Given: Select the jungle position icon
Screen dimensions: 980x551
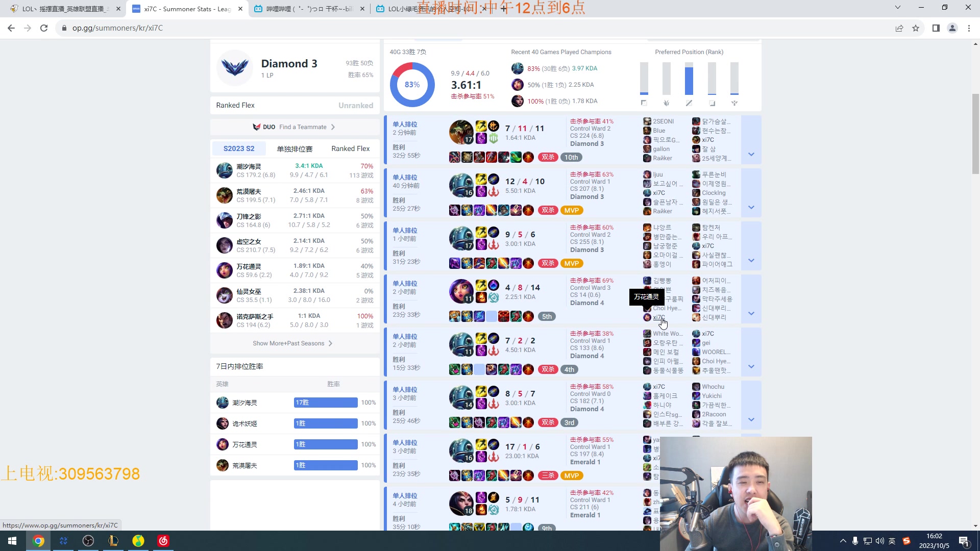Looking at the screenshot, I should coord(666,103).
